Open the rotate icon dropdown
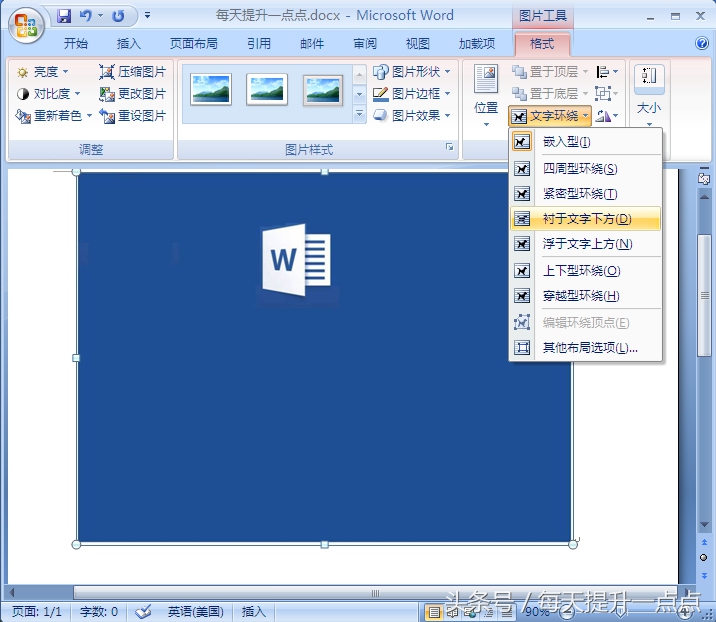 click(x=607, y=116)
